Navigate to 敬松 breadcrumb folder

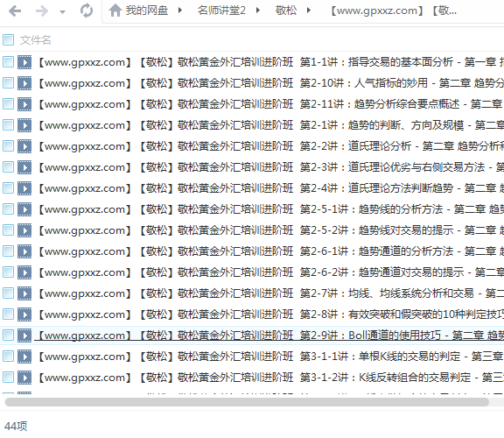[286, 11]
